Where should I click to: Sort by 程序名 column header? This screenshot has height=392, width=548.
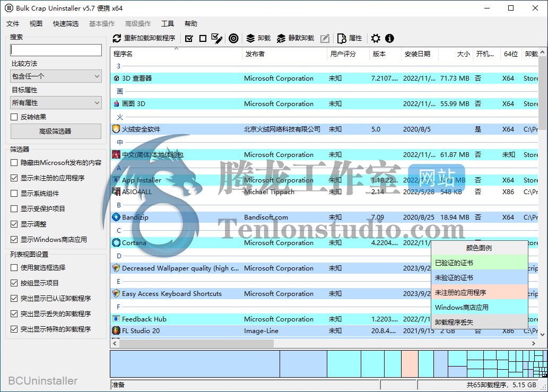[x=176, y=54]
